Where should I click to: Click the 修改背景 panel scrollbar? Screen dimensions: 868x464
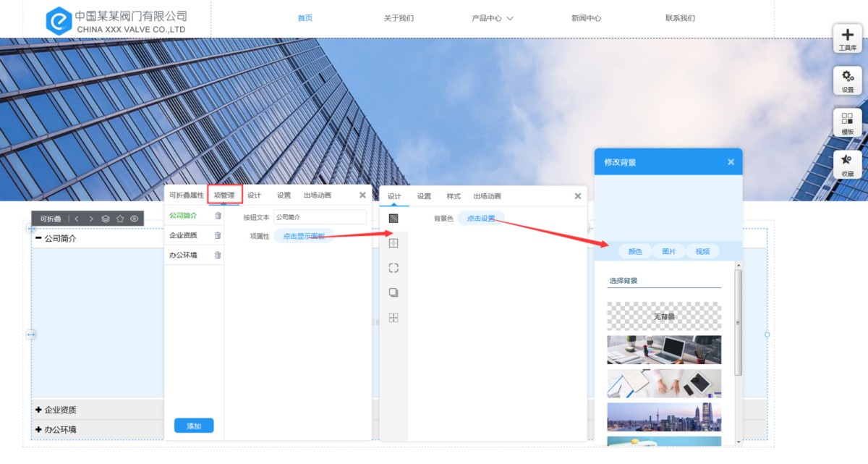tap(738, 322)
